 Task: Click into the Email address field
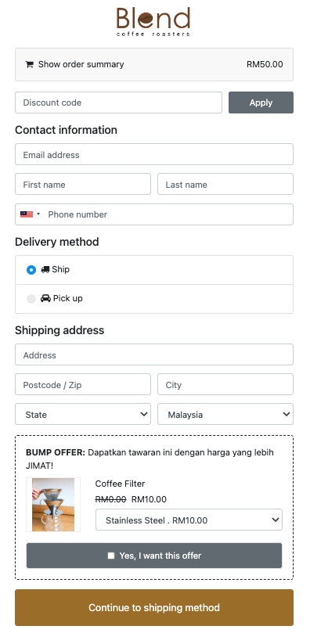tap(154, 154)
